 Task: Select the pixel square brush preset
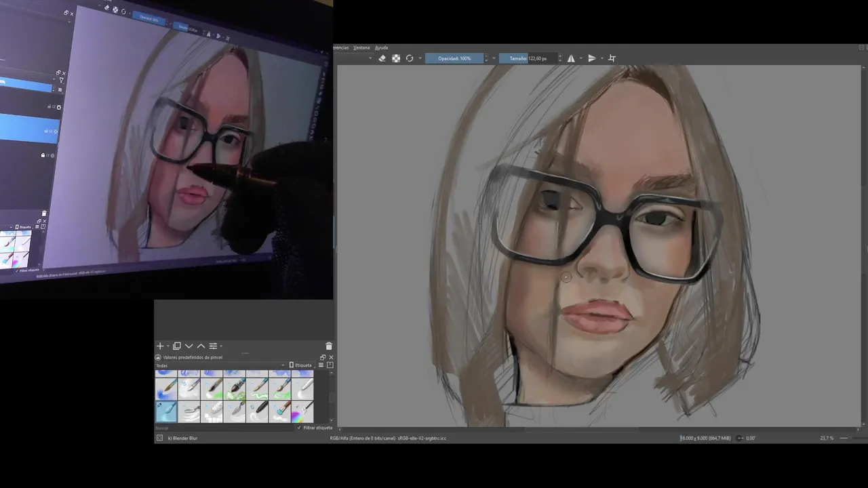pyautogui.click(x=212, y=411)
